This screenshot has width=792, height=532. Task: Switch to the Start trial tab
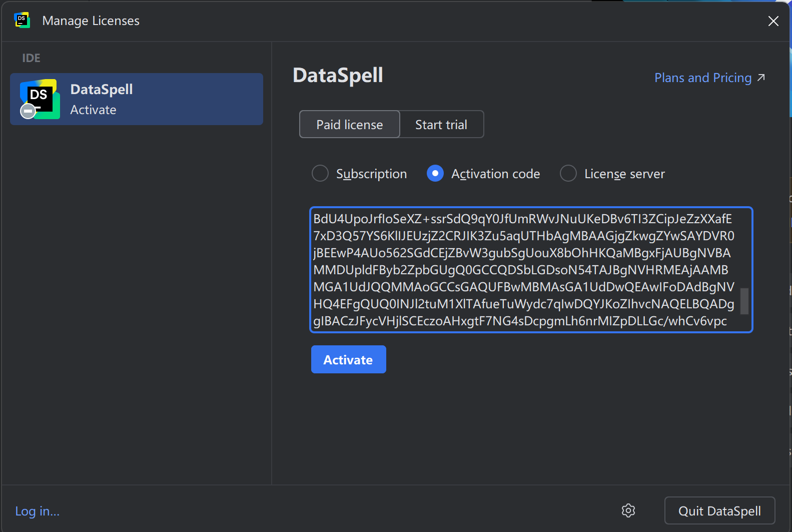(442, 124)
